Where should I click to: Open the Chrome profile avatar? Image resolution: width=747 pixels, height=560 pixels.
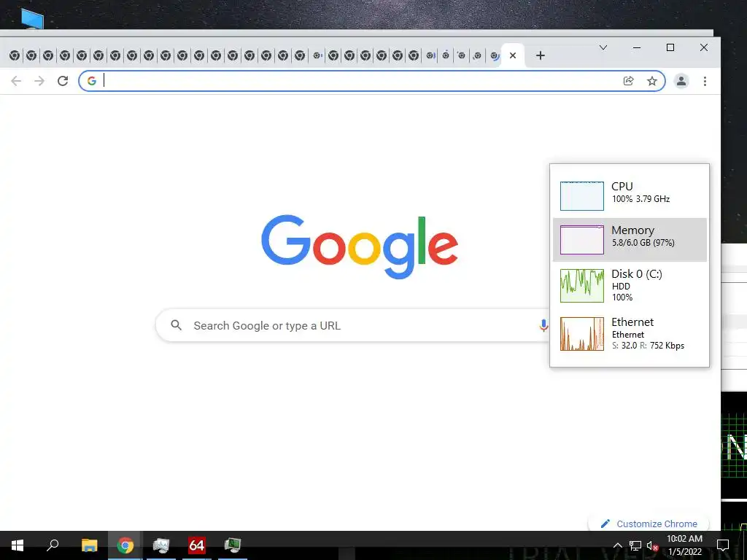click(681, 81)
